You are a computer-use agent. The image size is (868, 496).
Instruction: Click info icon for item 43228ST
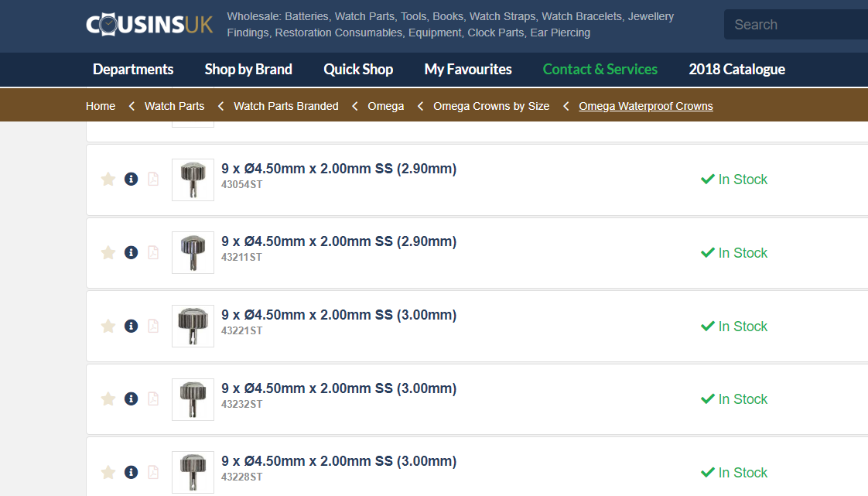tap(131, 472)
